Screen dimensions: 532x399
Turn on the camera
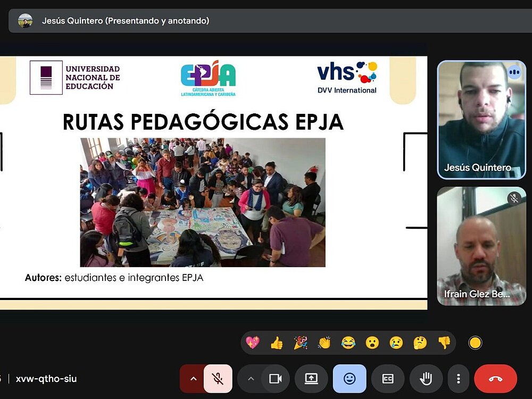275,379
